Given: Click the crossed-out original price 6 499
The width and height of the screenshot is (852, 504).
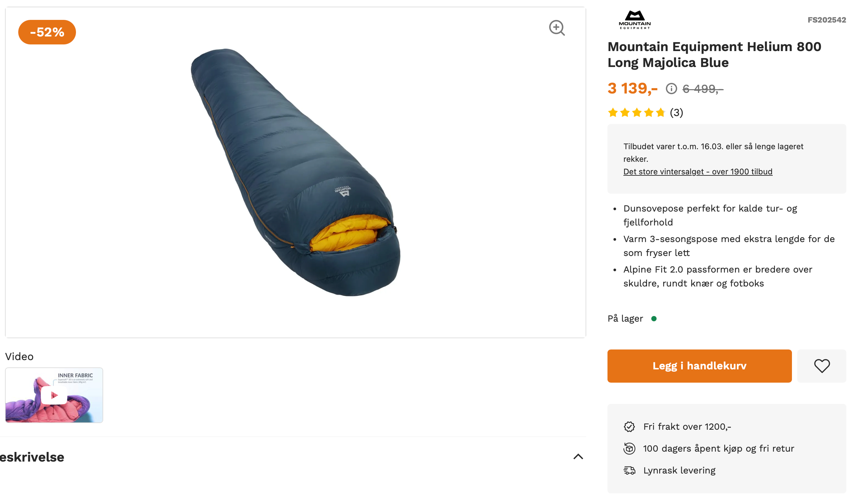Looking at the screenshot, I should tap(702, 89).
